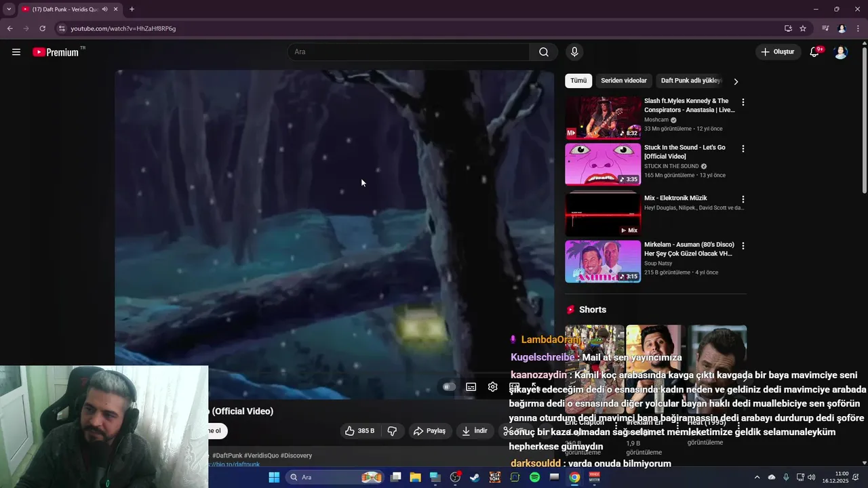Open options for the Mirkelam Asuman video

point(743,246)
